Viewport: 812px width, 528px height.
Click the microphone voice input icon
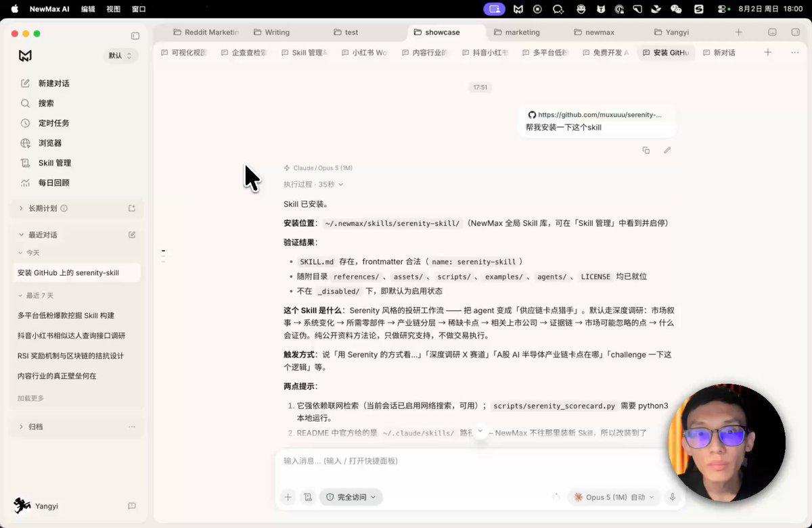pyautogui.click(x=673, y=497)
